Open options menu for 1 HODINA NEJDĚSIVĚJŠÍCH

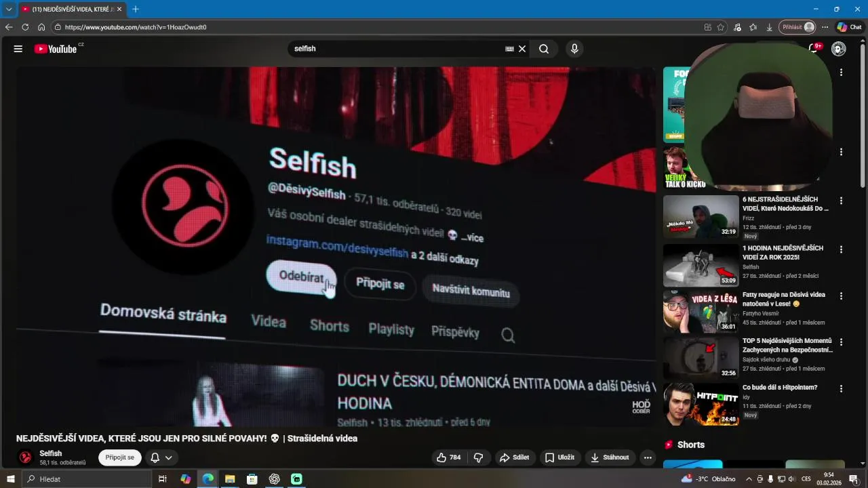pos(841,249)
